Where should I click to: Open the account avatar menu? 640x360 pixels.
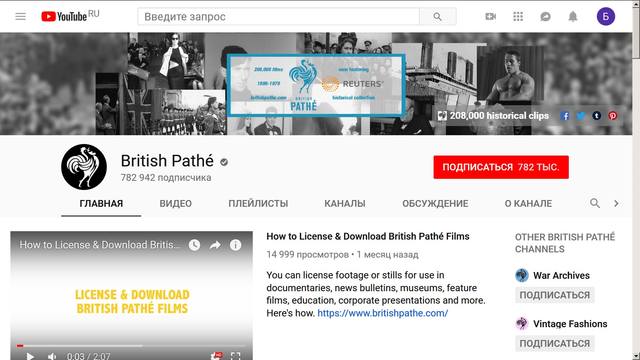click(x=606, y=16)
